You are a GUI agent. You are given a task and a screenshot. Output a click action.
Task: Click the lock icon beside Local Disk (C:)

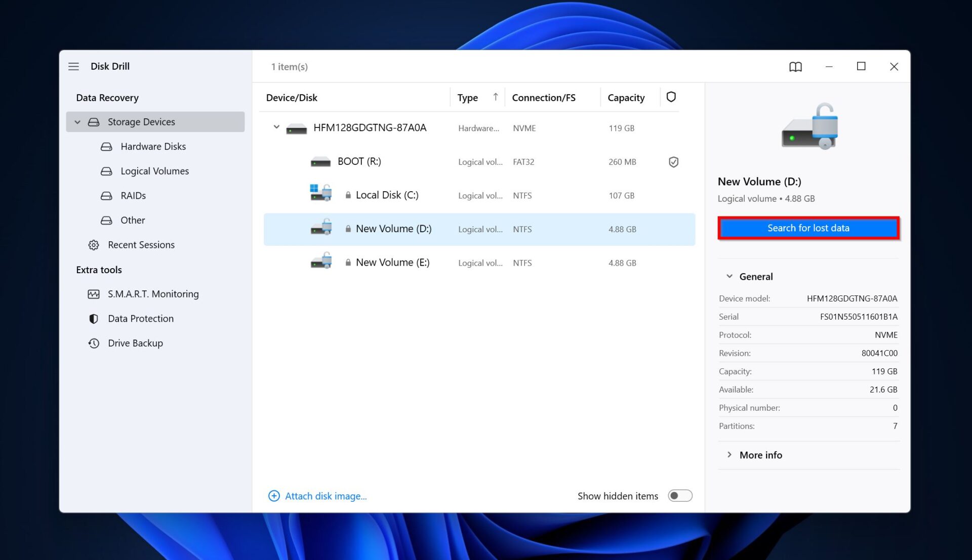point(347,194)
